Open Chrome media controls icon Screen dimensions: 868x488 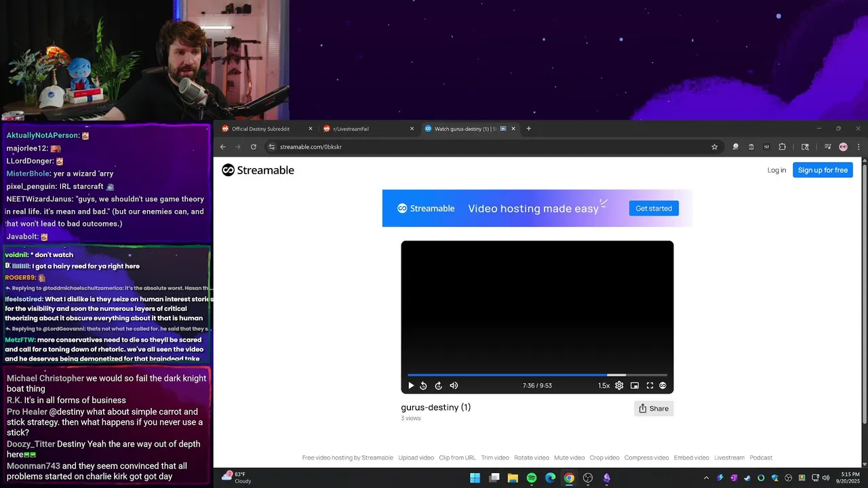(x=828, y=146)
